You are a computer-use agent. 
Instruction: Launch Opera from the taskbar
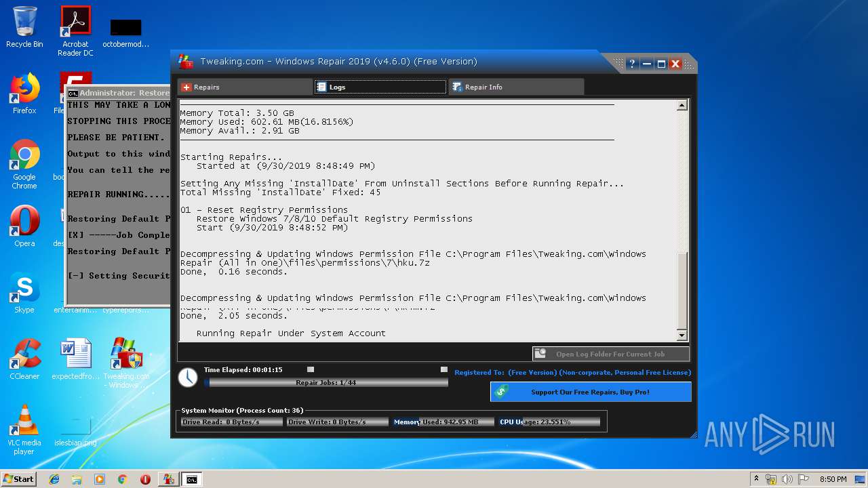145,479
